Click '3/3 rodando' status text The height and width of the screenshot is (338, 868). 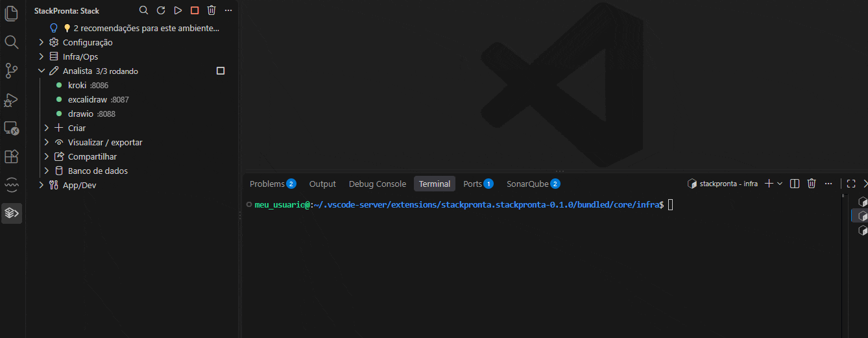pos(117,71)
